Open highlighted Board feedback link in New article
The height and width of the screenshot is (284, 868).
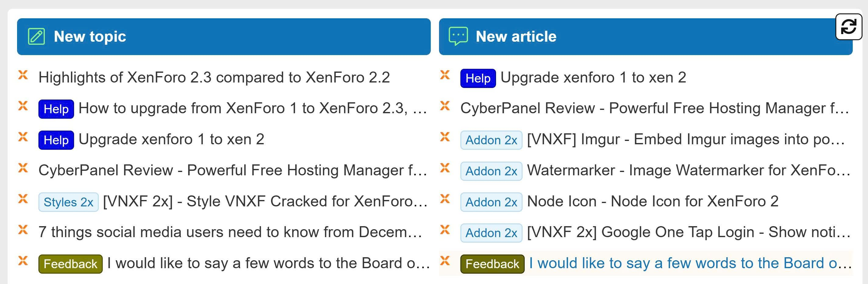click(x=689, y=263)
